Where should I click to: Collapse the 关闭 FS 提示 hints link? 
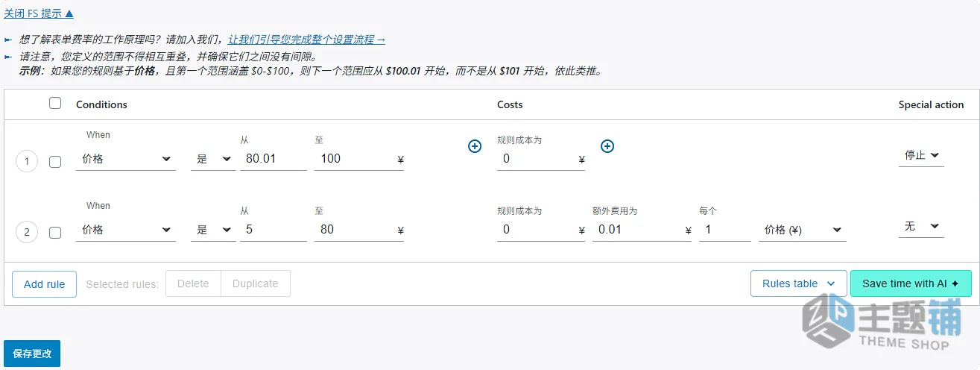click(39, 13)
